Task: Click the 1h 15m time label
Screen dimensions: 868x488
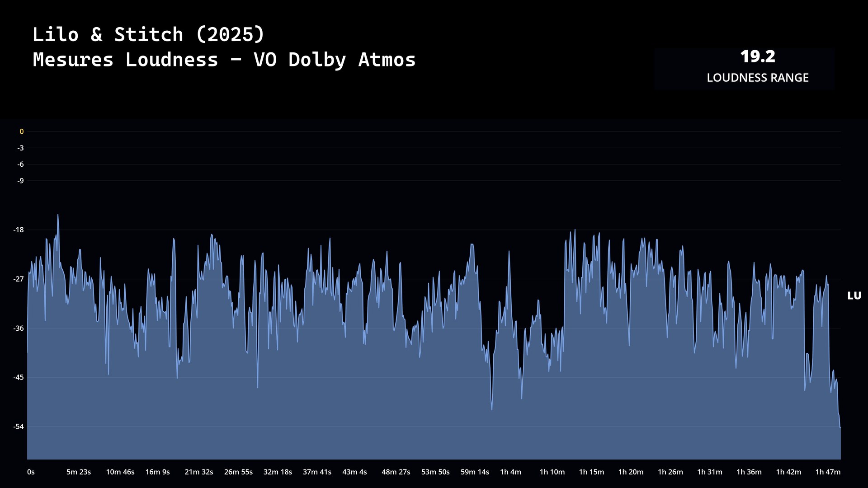Action: 591,472
